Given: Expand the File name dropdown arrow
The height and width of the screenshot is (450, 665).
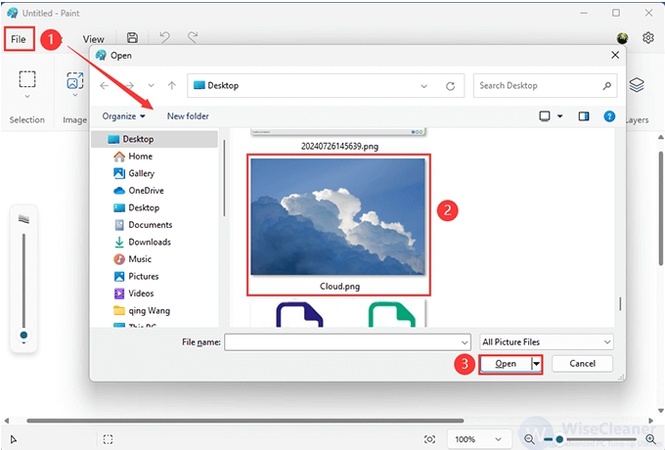Looking at the screenshot, I should (465, 342).
